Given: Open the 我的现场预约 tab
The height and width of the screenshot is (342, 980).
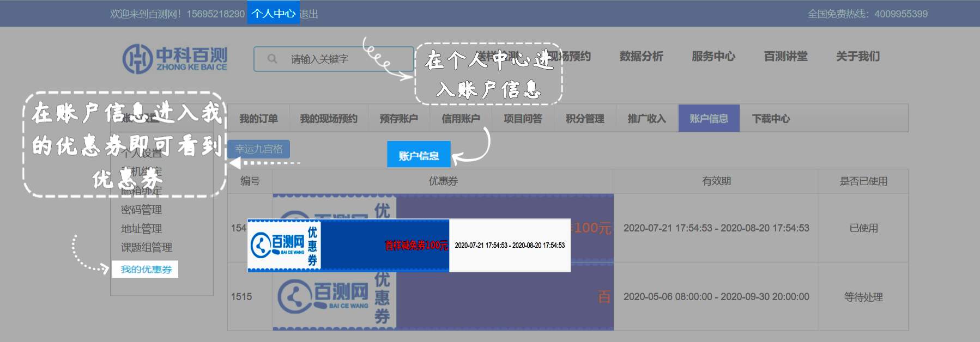Looking at the screenshot, I should click(328, 118).
